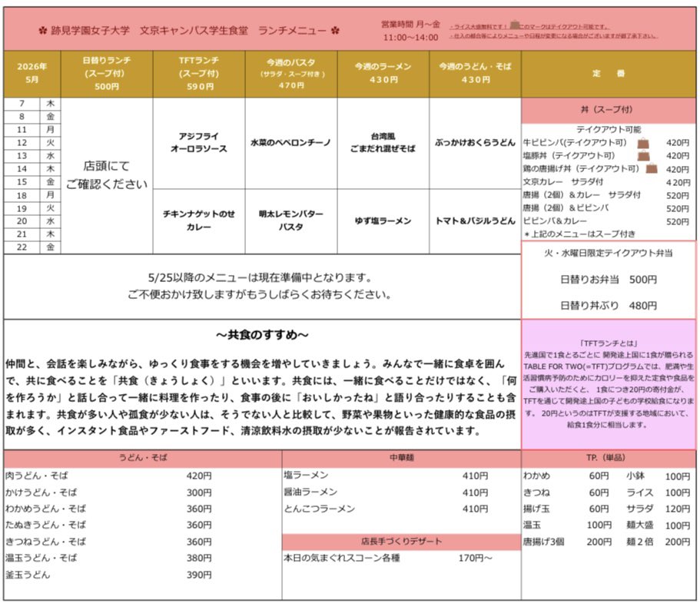700x610 pixels.
Task: Select the 日替りランチ 500円 column header
Action: coord(107,74)
